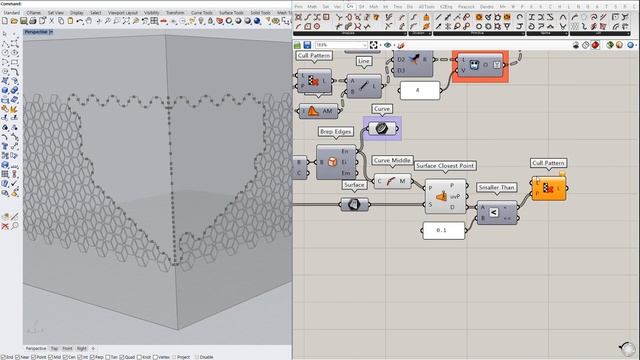Open the CPlanes toolbar tab
This screenshot has height=360, width=640.
click(x=33, y=13)
